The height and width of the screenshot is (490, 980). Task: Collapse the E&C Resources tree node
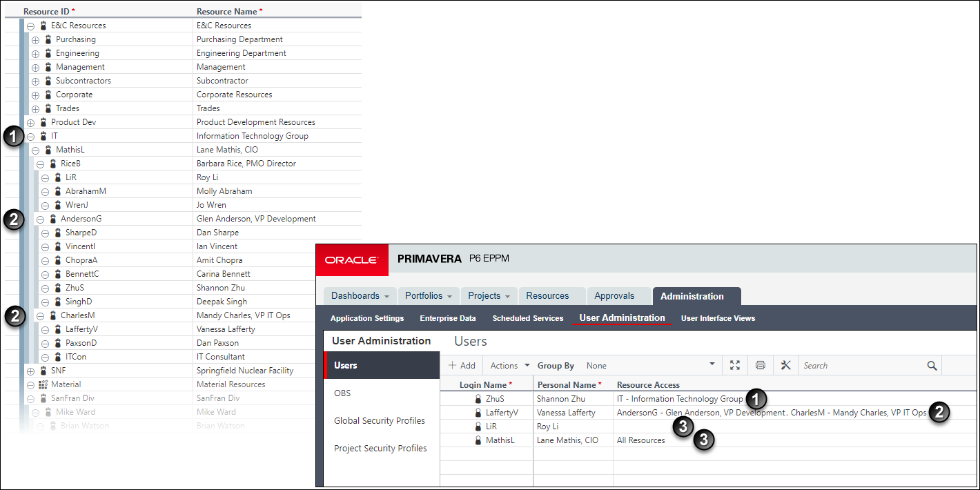(x=30, y=26)
